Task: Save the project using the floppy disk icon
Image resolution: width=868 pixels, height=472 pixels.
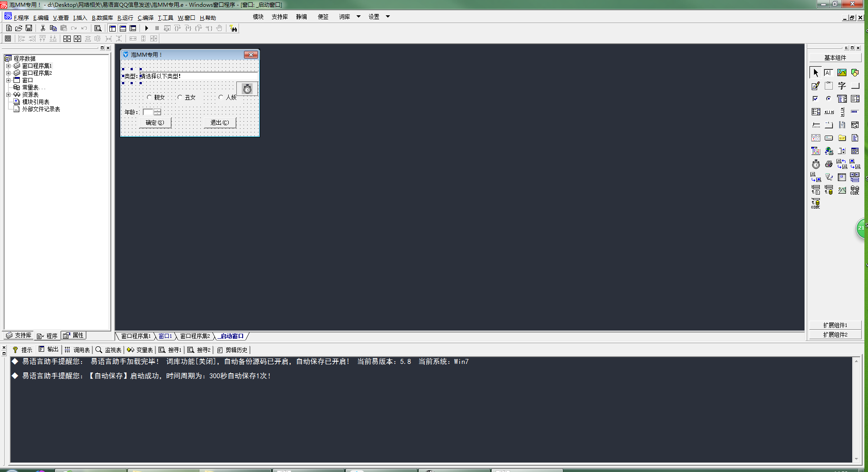Action: click(29, 28)
